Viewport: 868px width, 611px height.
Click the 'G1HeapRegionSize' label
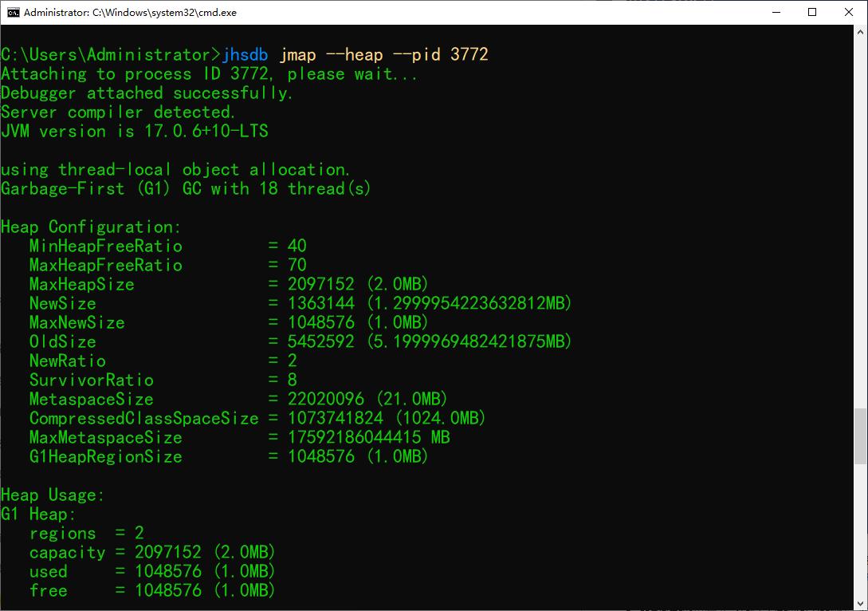106,457
